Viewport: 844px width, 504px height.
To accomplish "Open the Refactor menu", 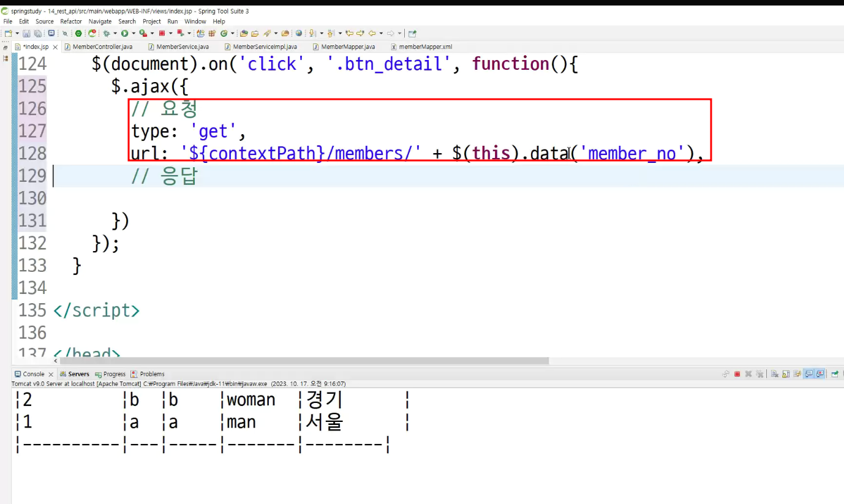I will (71, 21).
